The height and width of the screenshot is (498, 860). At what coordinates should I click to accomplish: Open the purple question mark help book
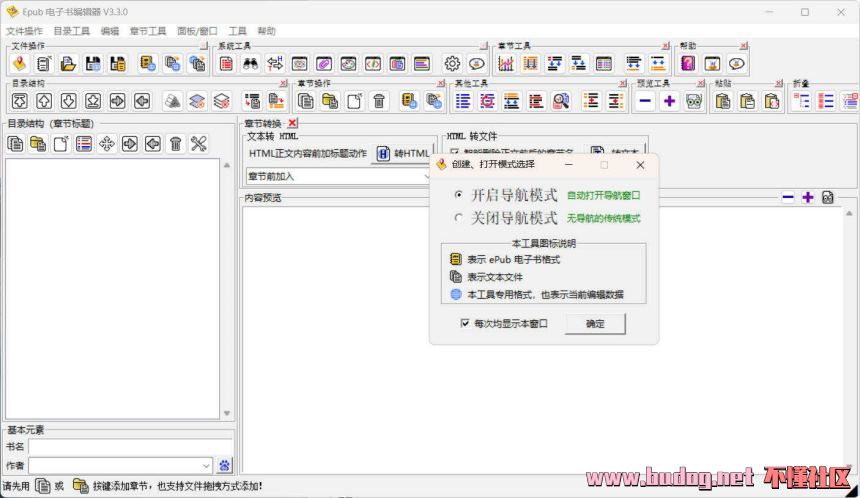(688, 64)
